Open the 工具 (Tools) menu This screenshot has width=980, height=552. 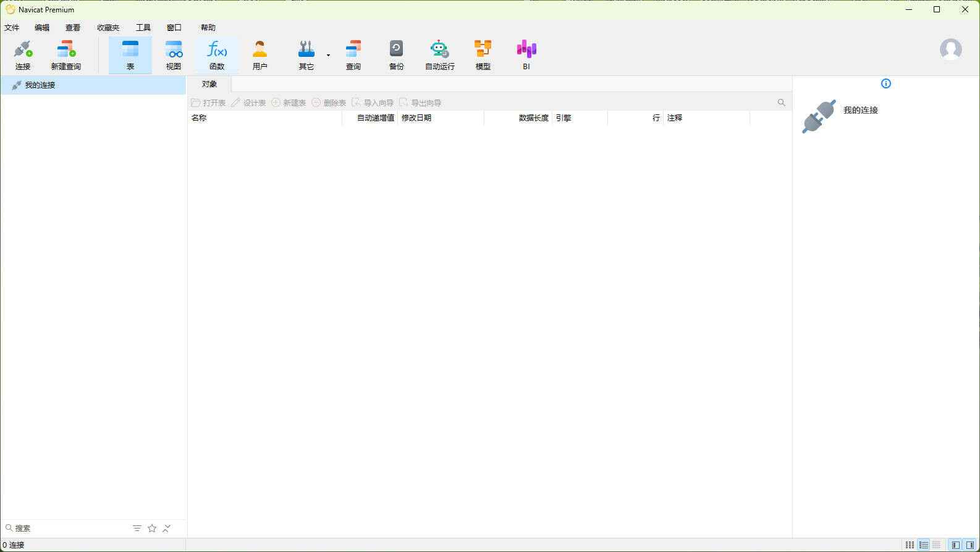143,27
